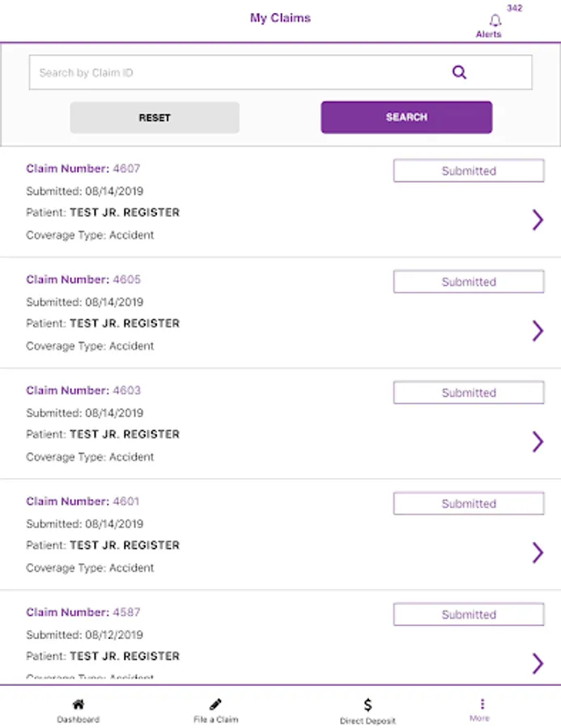Tap the File a Claim pencil icon
561x728 pixels.
(x=215, y=705)
